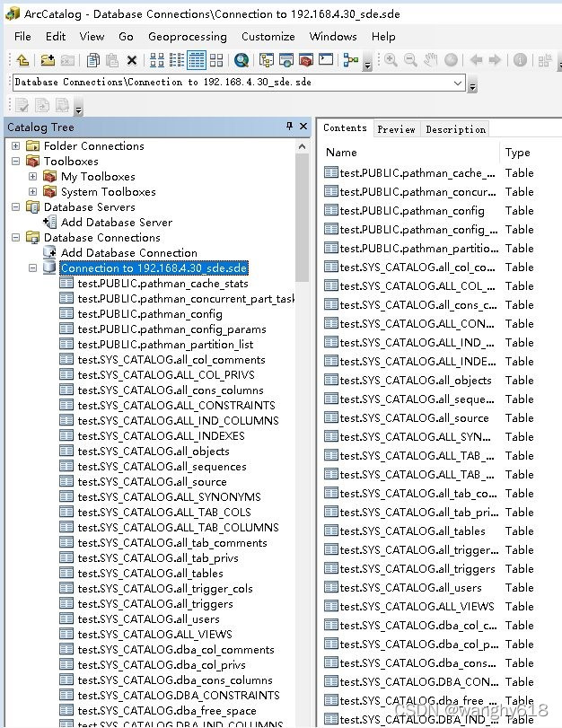The image size is (562, 728).
Task: Toggle the Catalog Tree window icon
Action: point(266,60)
